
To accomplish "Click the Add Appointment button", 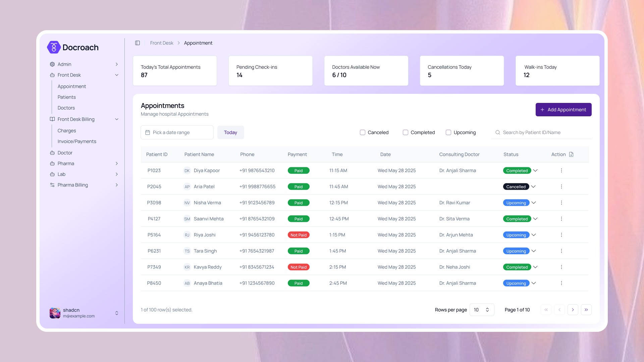I will pos(563,110).
